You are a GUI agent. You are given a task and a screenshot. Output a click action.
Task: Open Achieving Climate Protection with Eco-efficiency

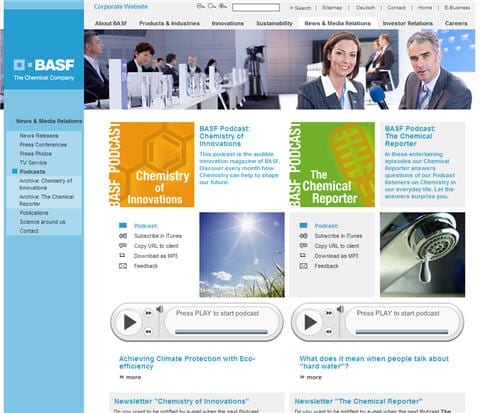click(x=187, y=362)
